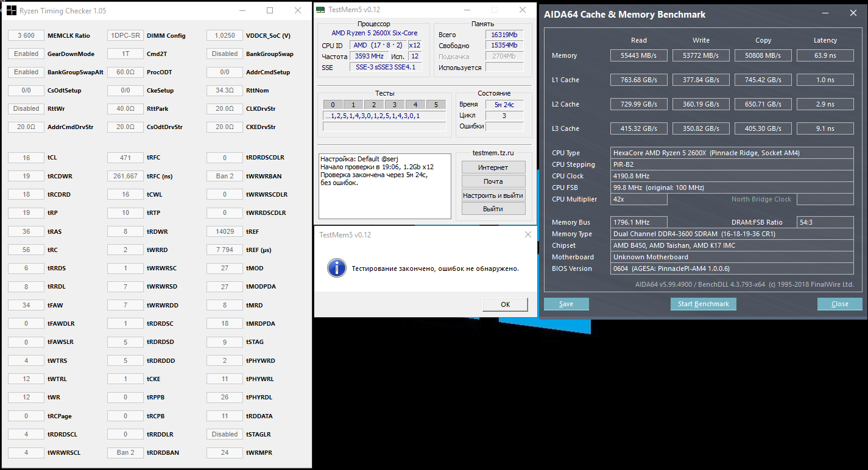Click the DRAM:FSB Ratio 54:3 field
This screenshot has width=868, height=470.
825,222
